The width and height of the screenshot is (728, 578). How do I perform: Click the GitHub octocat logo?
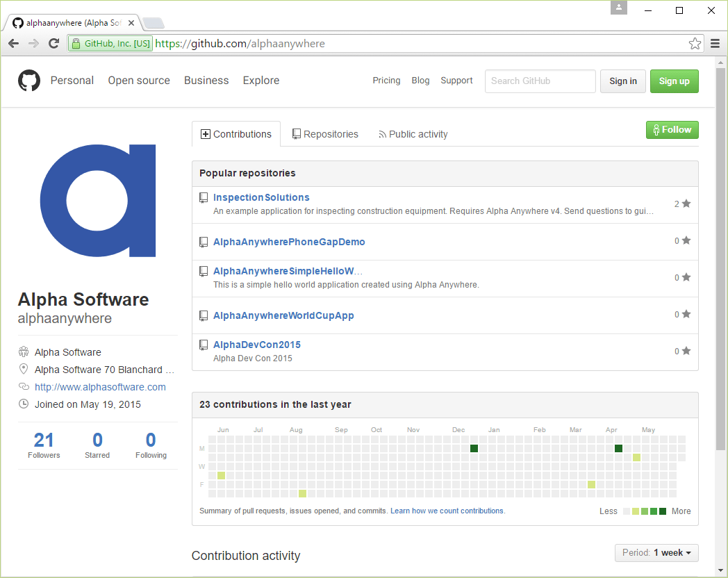click(x=28, y=81)
